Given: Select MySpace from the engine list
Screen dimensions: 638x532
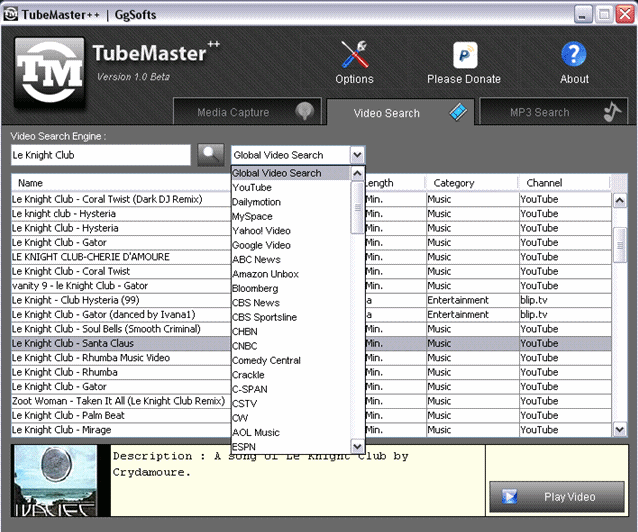Looking at the screenshot, I should (x=291, y=217).
